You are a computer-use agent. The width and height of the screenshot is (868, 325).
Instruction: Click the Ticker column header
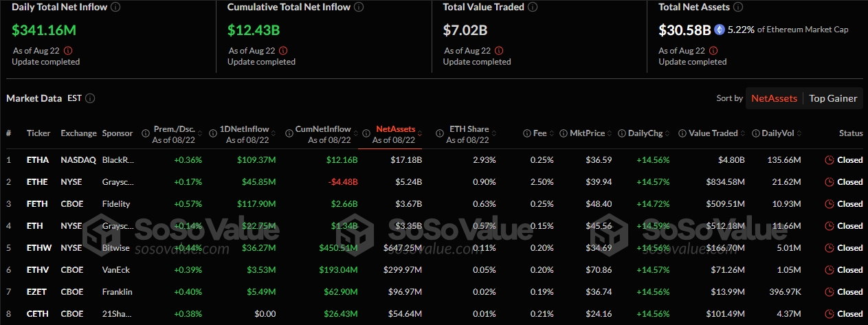[x=38, y=133]
